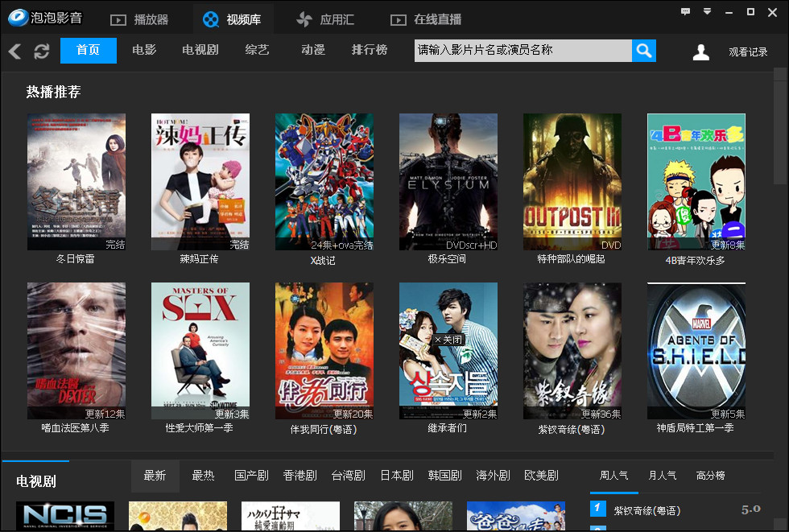789x532 pixels.
Task: Open the 极乐空间 Elysium poster
Action: (448, 182)
